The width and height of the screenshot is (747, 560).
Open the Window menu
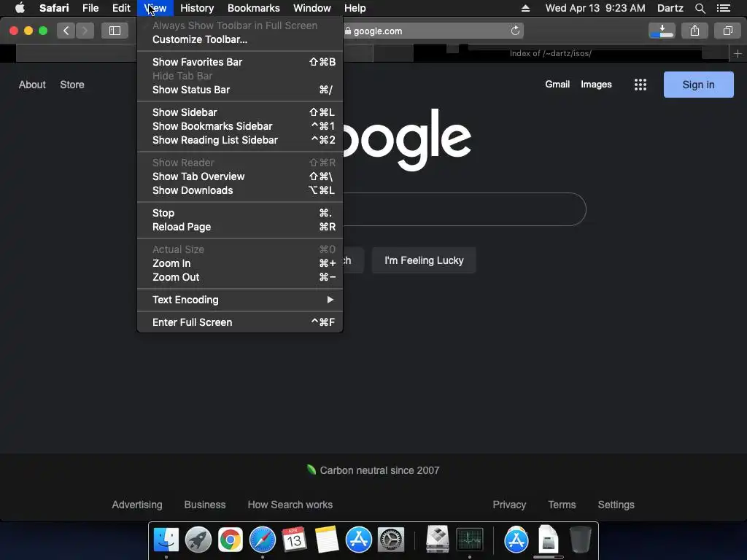[x=312, y=8]
